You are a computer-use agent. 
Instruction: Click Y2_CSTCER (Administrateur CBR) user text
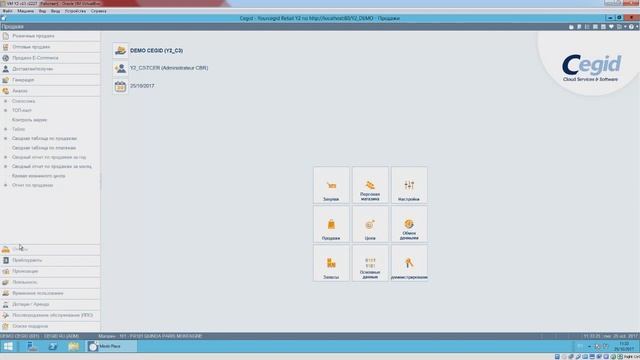point(169,68)
